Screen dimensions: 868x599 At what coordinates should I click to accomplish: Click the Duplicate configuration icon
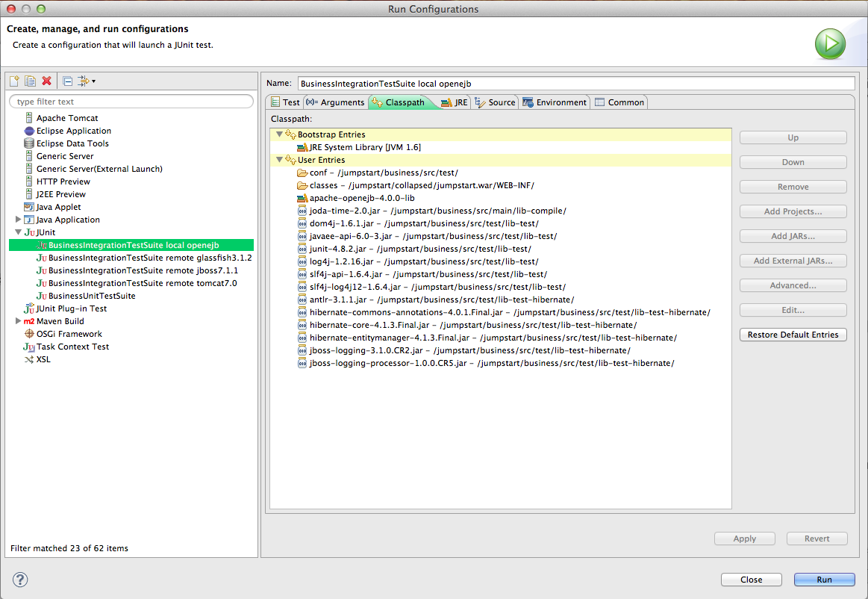click(x=31, y=81)
